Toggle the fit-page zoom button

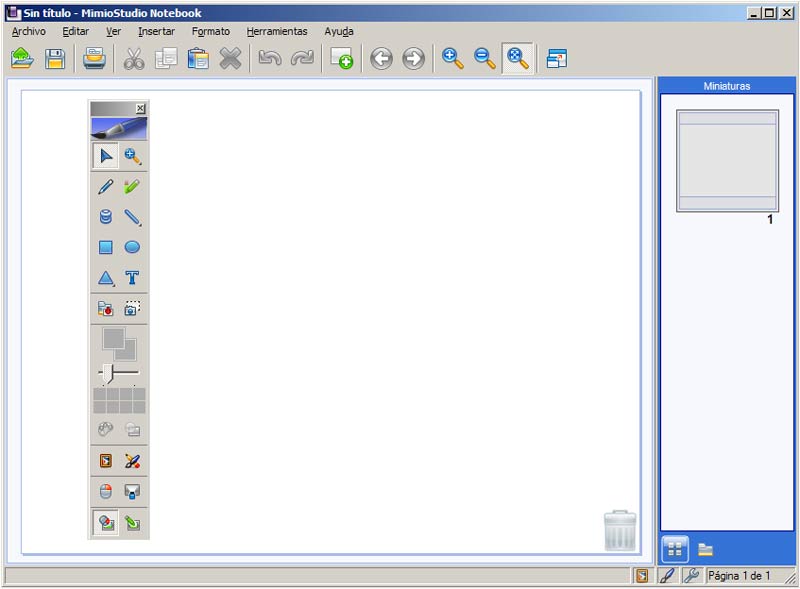click(x=517, y=59)
